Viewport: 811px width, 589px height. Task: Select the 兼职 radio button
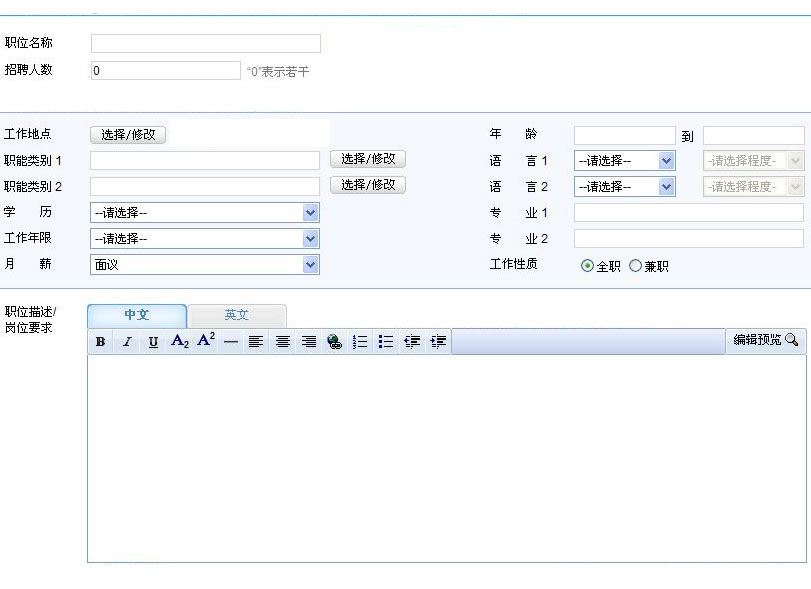coord(635,266)
